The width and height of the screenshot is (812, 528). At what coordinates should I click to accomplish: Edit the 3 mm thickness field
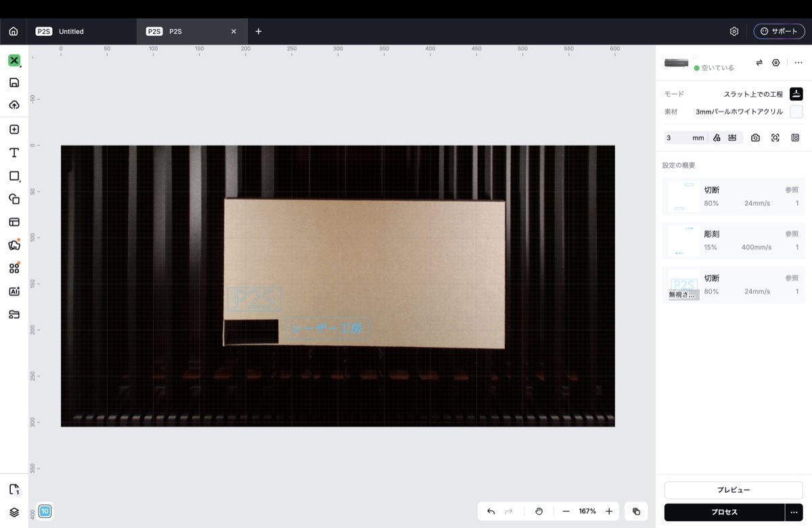click(685, 137)
